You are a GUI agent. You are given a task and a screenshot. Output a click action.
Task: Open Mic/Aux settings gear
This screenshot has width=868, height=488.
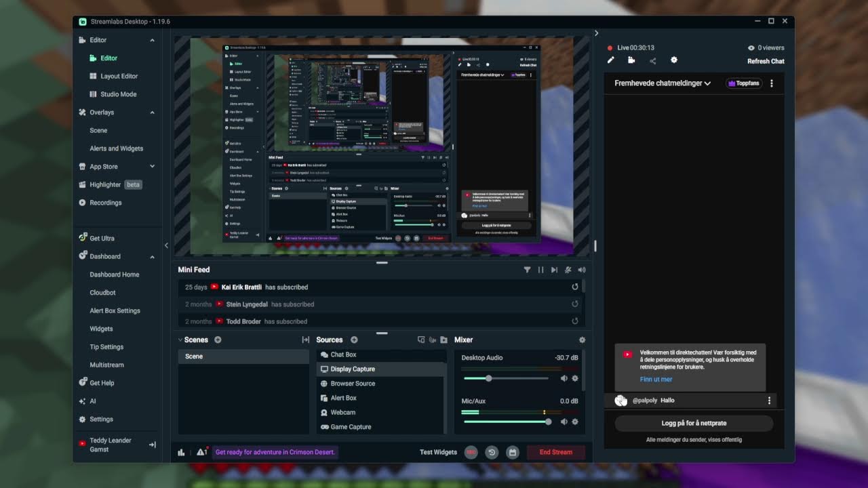575,422
